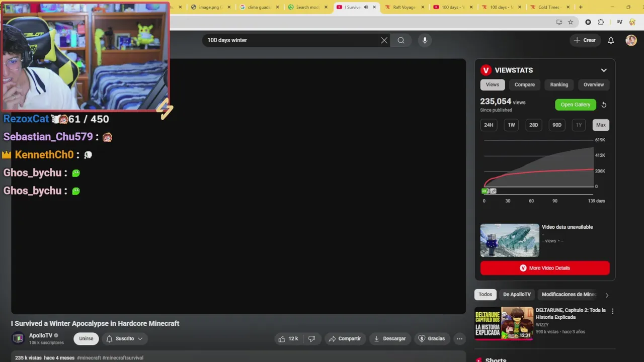The height and width of the screenshot is (362, 644).
Task: Click the black video player area
Action: [238, 187]
